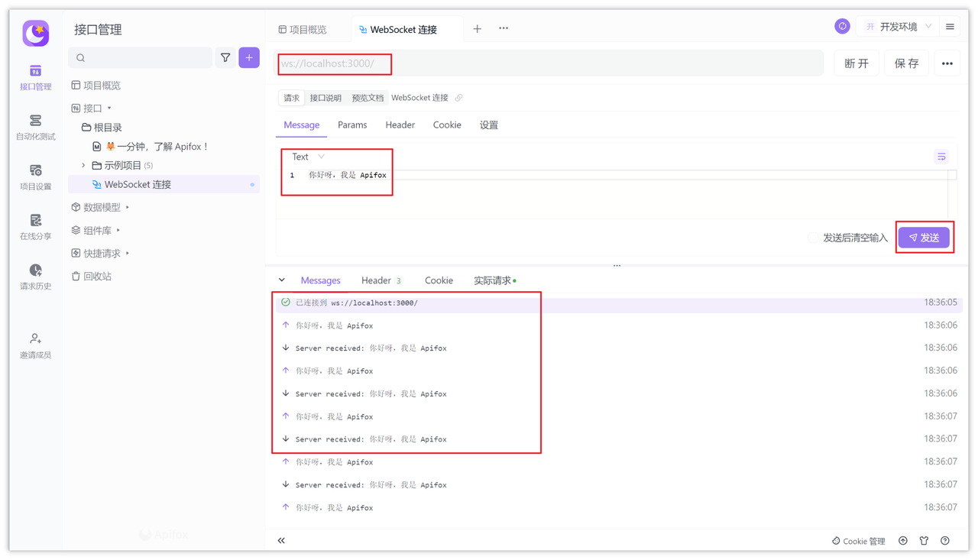Click the Apifox logo avatar

(36, 33)
